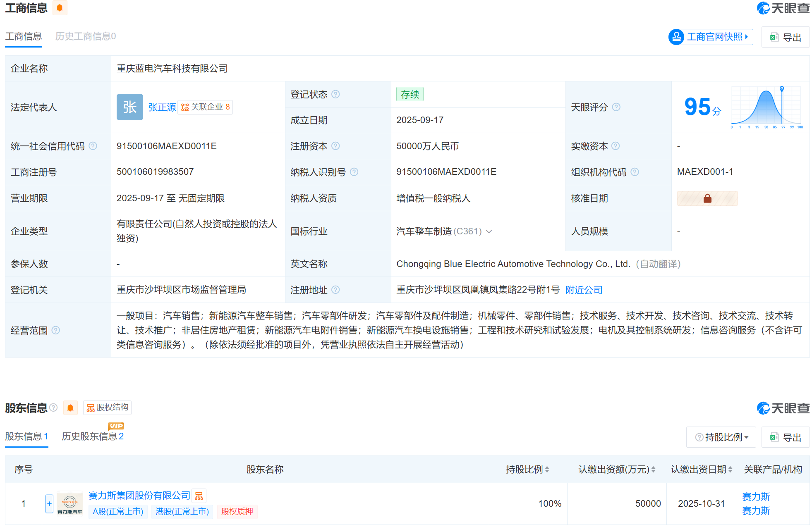Click the bell alert icon beside 工商信息
The height and width of the screenshot is (527, 812).
(60, 8)
